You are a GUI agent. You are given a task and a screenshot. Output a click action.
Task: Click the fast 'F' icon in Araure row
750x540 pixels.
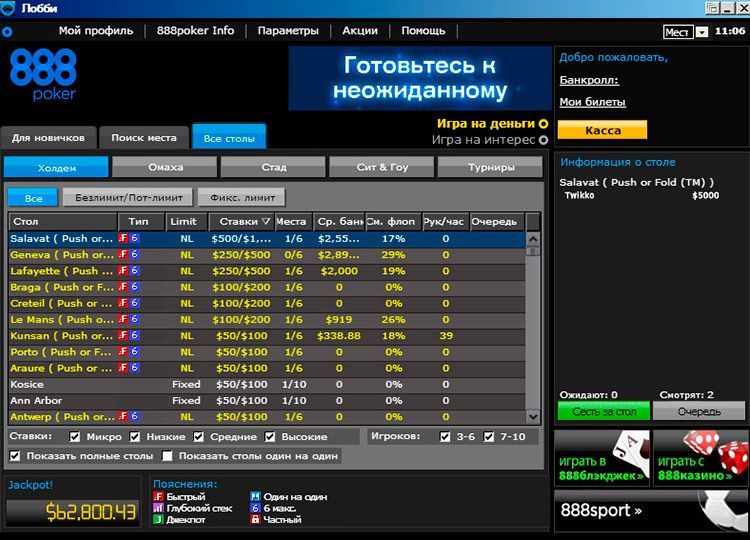coord(123,368)
